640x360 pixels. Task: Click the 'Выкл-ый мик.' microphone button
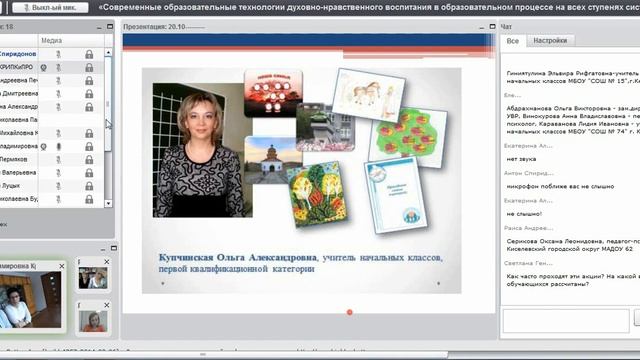(x=50, y=7)
